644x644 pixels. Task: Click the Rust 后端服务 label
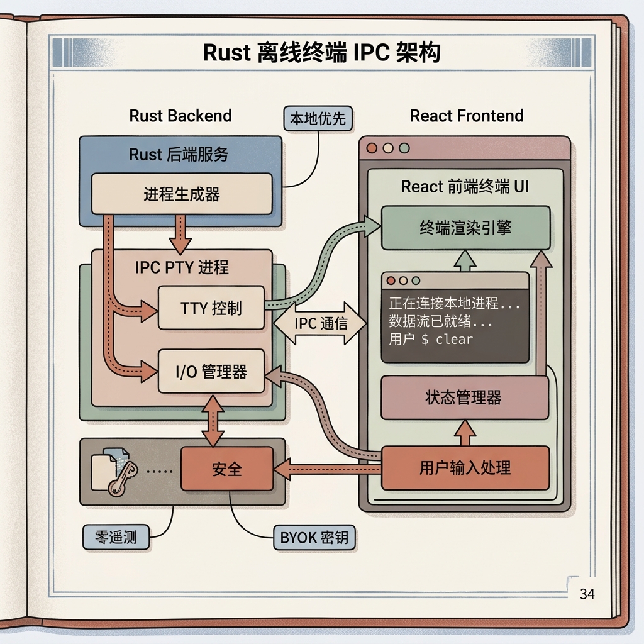pyautogui.click(x=178, y=155)
